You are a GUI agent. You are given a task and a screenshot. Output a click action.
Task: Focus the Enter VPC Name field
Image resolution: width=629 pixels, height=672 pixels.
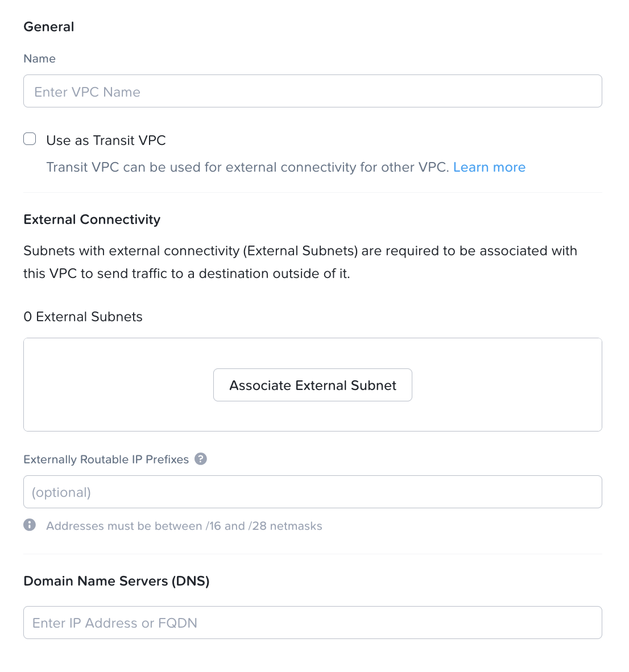(x=312, y=92)
